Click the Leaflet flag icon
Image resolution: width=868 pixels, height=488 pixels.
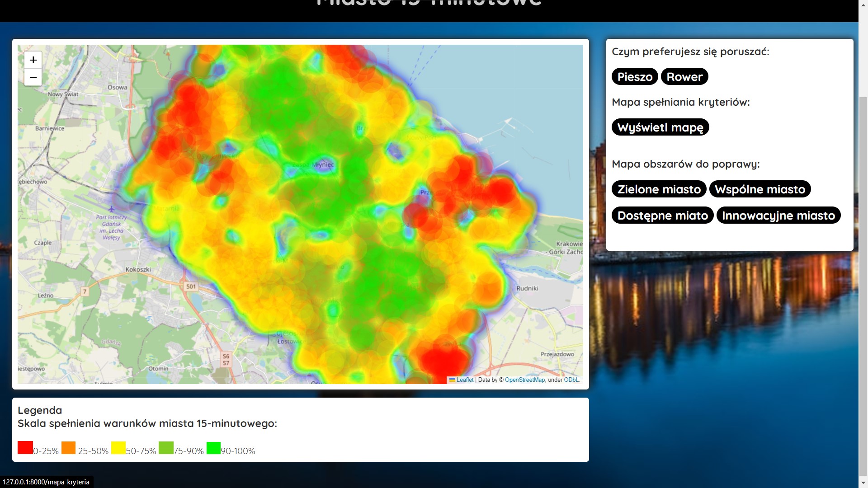[x=452, y=380]
